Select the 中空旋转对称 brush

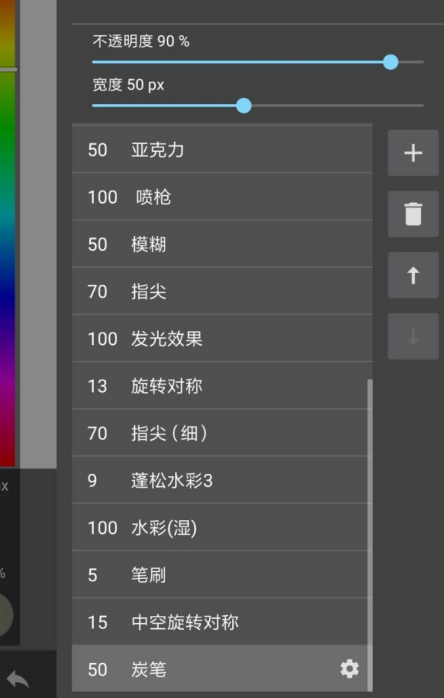(222, 622)
